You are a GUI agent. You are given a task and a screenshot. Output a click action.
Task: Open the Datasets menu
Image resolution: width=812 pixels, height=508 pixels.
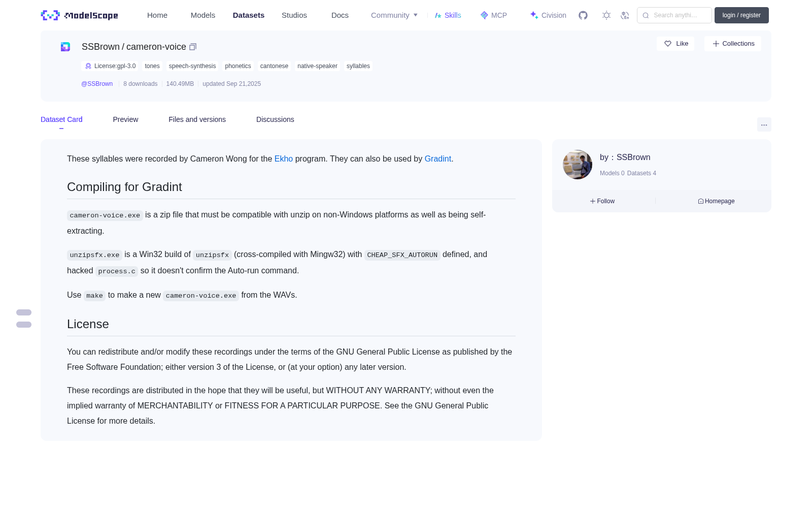point(249,15)
